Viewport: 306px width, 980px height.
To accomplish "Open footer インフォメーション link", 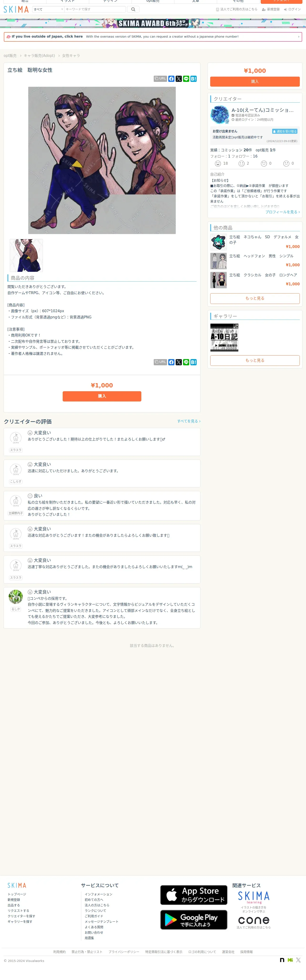I will click(x=98, y=894).
